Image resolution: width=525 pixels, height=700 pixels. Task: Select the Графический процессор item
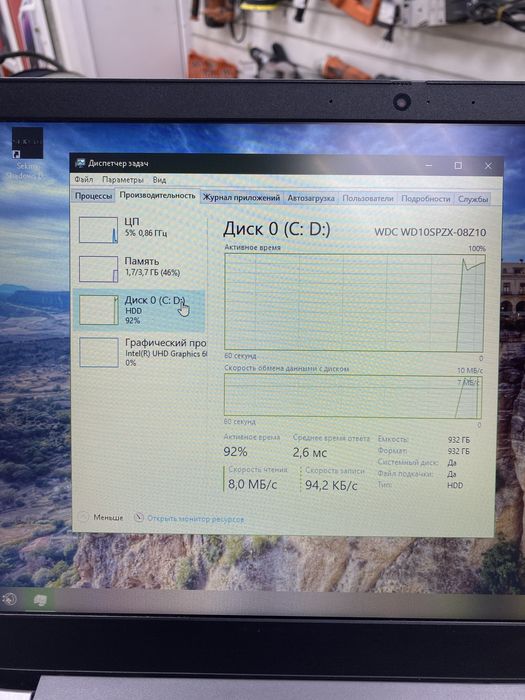click(141, 352)
